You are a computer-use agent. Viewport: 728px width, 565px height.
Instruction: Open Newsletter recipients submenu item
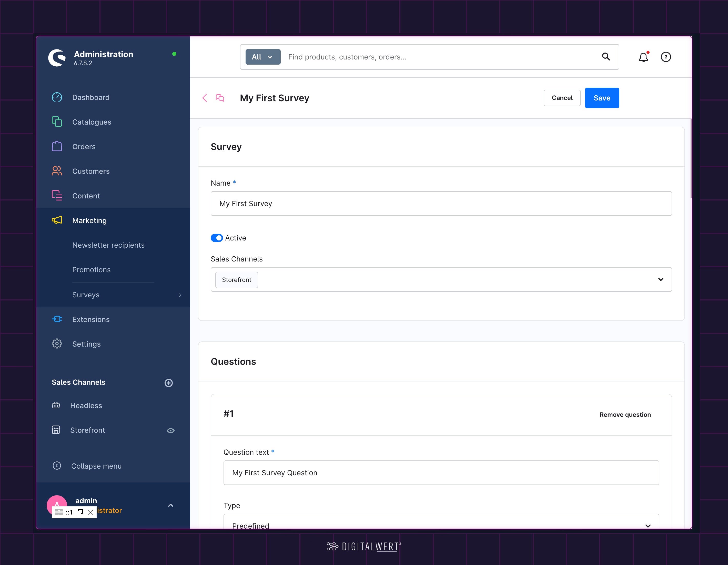point(108,245)
